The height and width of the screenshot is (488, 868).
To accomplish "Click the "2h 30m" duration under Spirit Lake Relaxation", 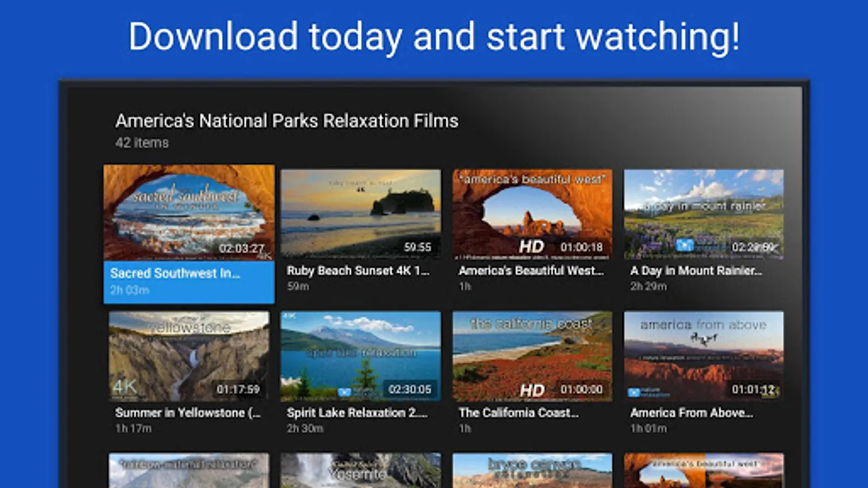I will coord(305,428).
